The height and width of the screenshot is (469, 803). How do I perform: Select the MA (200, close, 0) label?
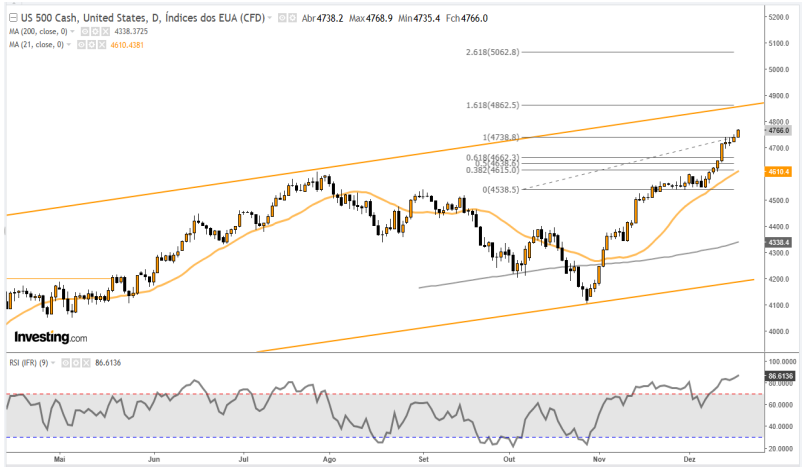[38, 31]
